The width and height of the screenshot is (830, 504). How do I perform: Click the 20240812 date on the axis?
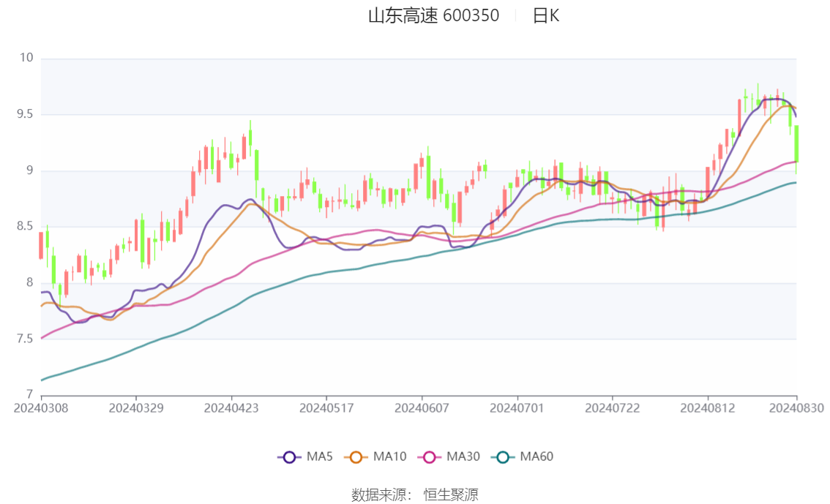(x=708, y=408)
